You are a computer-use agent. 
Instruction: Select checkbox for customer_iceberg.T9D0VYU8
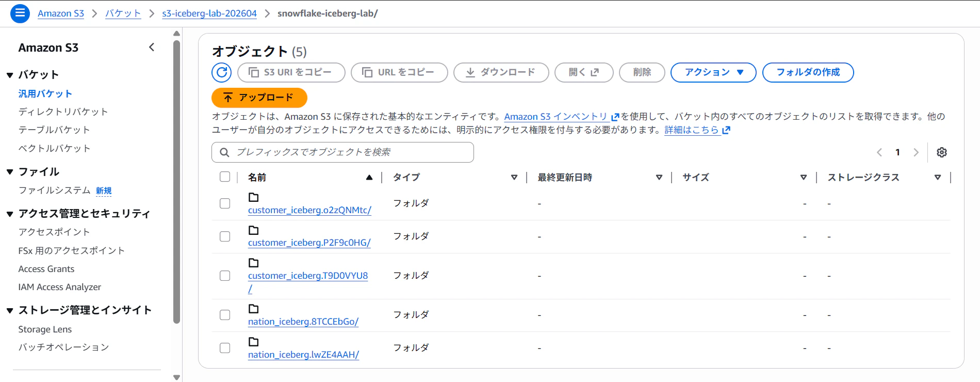point(225,276)
